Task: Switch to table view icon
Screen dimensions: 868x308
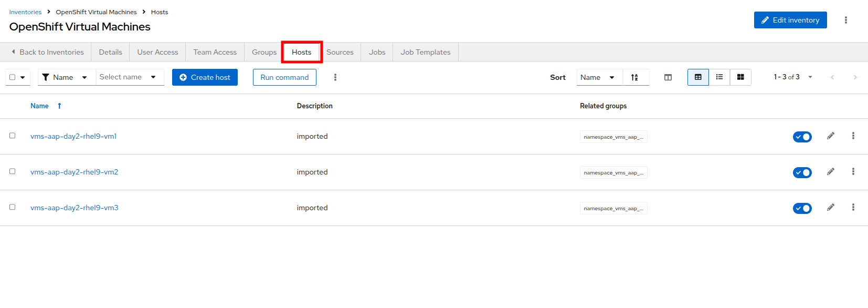Action: click(698, 77)
